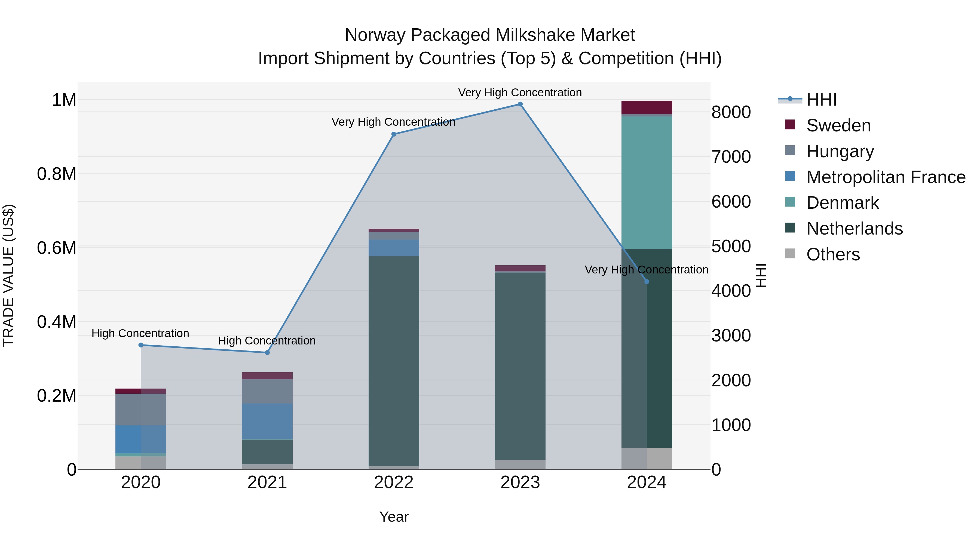This screenshot has height=551, width=980.
Task: Select the Netherlands segment of 2021 bar
Action: [267, 452]
